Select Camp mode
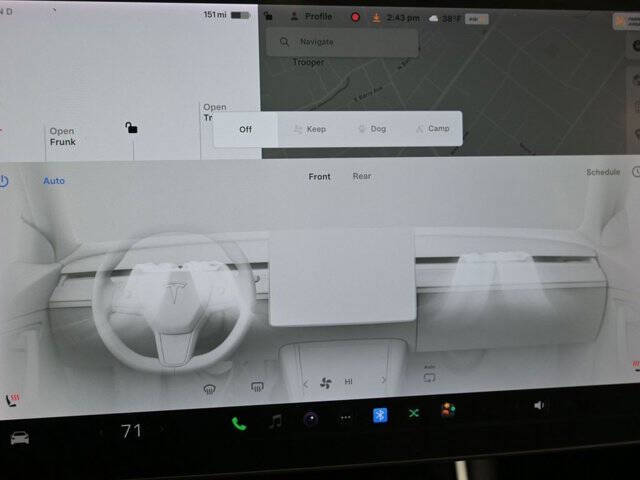This screenshot has height=480, width=640. (x=433, y=129)
